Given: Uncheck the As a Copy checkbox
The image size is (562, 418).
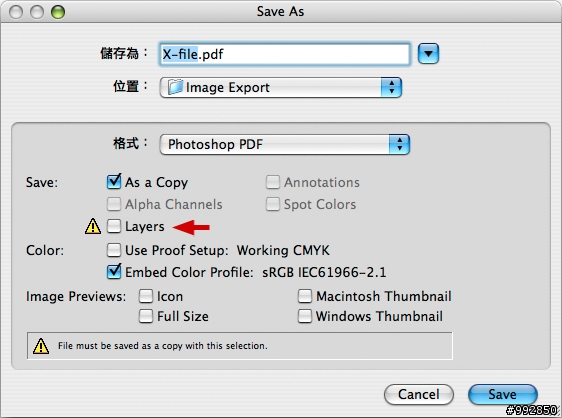Looking at the screenshot, I should point(114,181).
